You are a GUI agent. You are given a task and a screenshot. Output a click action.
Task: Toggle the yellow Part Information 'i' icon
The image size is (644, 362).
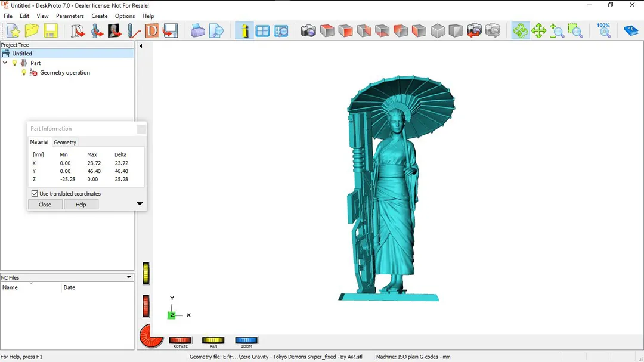244,31
